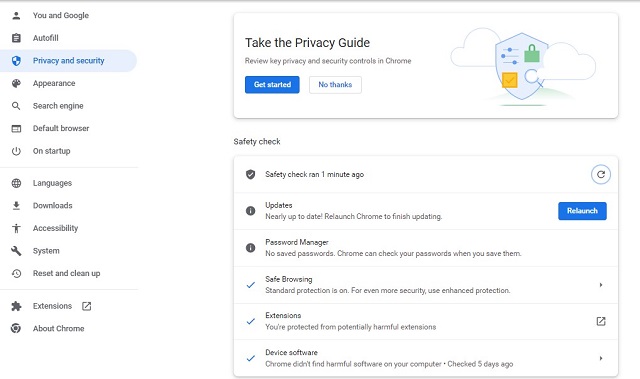Open System settings
The height and width of the screenshot is (379, 640).
[46, 251]
